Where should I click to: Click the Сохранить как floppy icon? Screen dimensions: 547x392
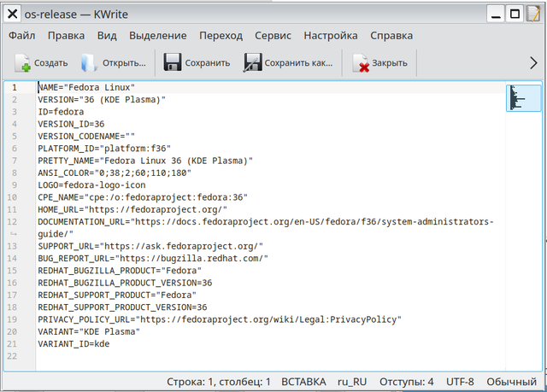pos(253,62)
